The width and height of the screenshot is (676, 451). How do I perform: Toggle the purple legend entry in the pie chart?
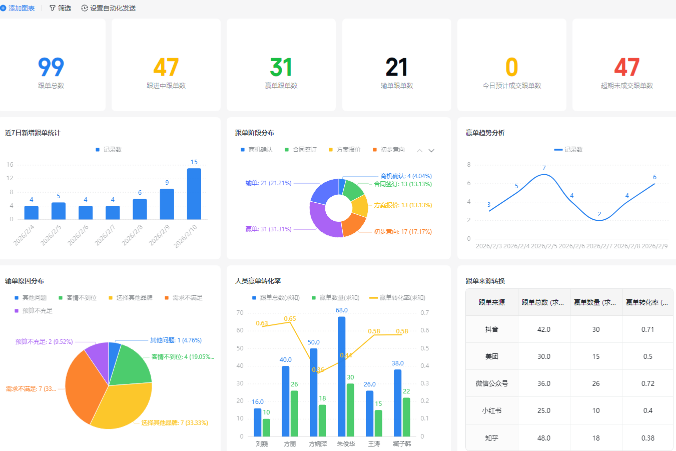click(33, 310)
